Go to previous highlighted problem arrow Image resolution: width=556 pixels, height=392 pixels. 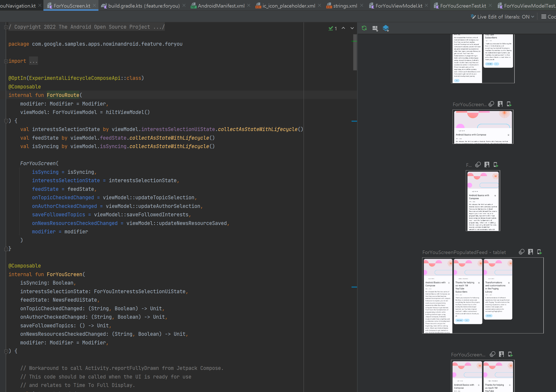[x=343, y=28]
